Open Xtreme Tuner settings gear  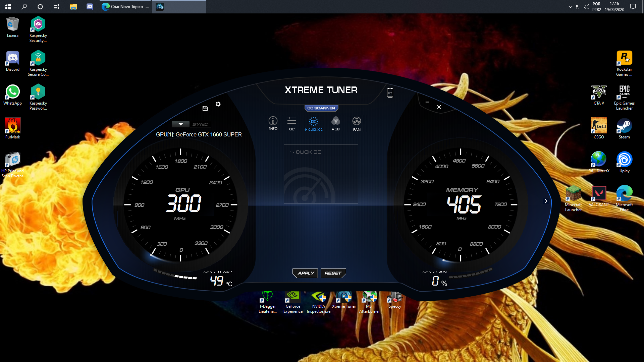click(218, 104)
